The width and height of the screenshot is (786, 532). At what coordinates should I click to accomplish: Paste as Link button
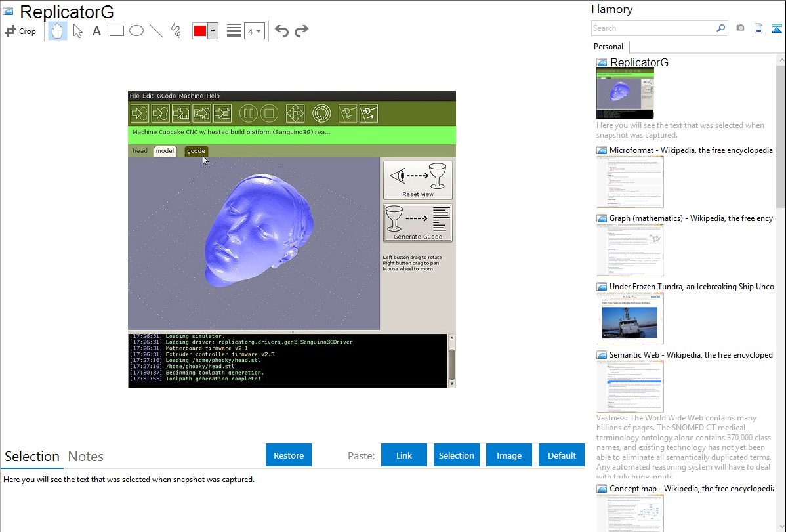(x=404, y=455)
